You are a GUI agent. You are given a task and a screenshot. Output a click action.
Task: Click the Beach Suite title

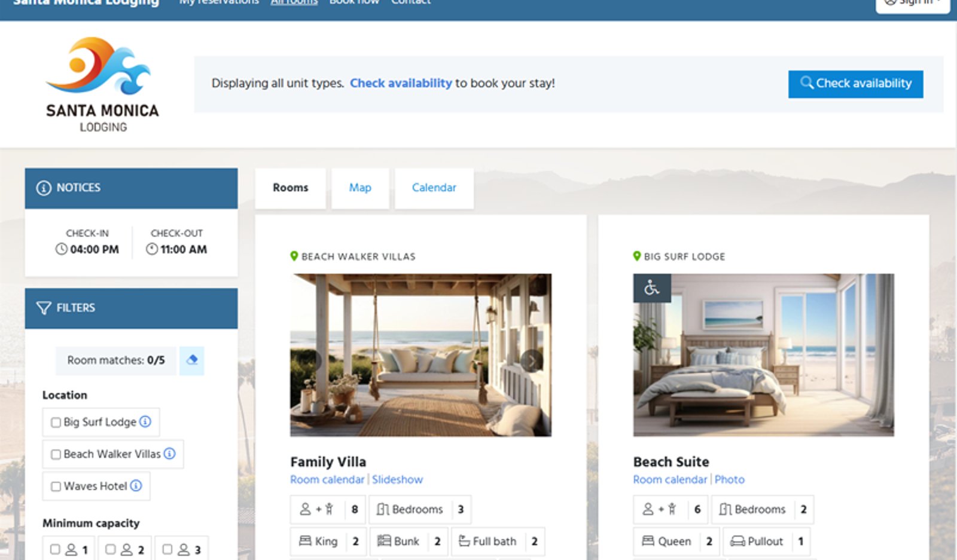pos(671,462)
